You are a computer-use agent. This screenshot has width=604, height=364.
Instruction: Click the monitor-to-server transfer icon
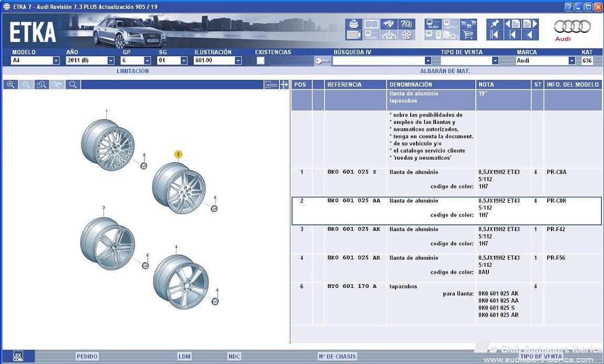point(433,35)
